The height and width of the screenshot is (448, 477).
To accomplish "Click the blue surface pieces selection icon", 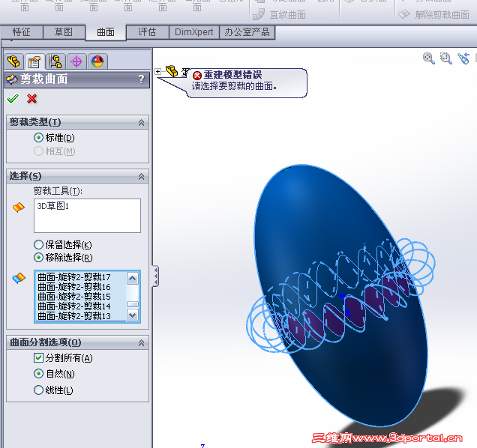I will pos(19,278).
